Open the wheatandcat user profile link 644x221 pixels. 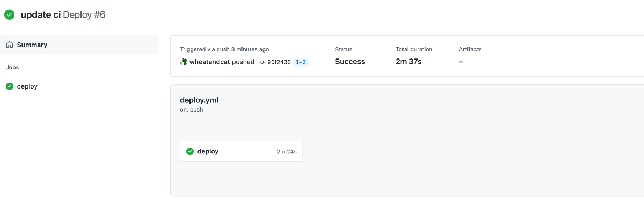coord(209,62)
